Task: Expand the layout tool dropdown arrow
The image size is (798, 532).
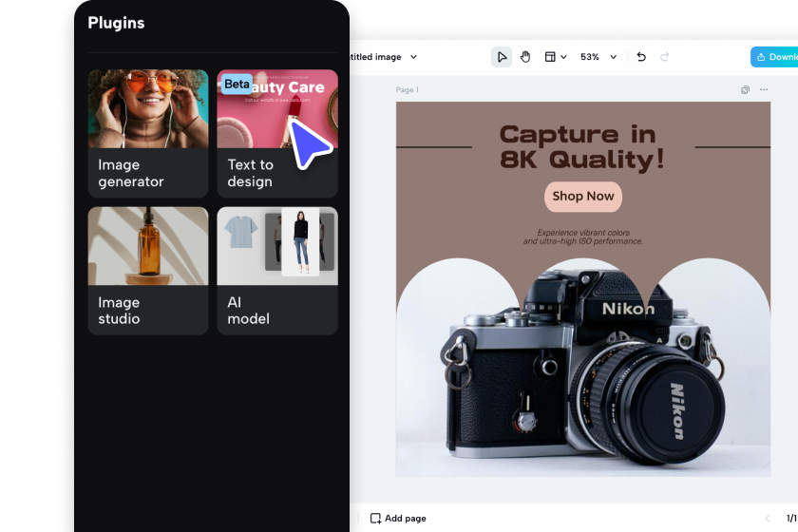Action: pyautogui.click(x=563, y=57)
